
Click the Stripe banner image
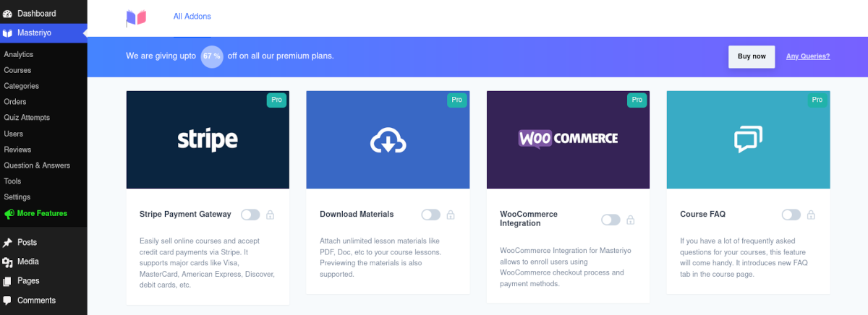tap(208, 139)
